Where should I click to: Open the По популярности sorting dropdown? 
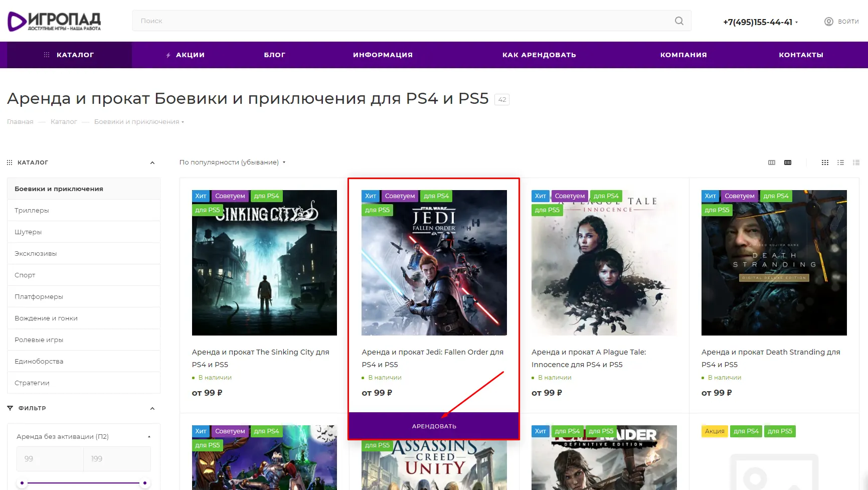232,162
